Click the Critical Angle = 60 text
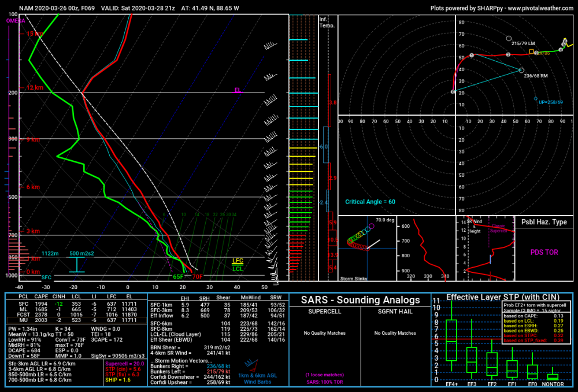The height and width of the screenshot is (392, 578). pos(370,202)
